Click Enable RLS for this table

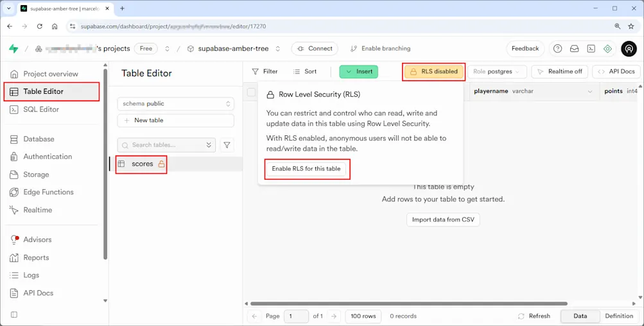[306, 169]
